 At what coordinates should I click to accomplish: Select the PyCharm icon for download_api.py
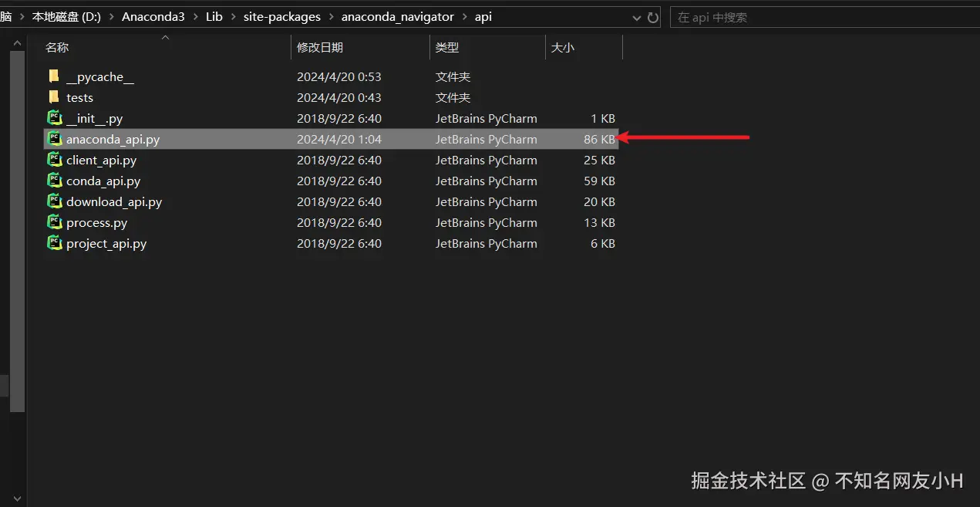(x=54, y=201)
